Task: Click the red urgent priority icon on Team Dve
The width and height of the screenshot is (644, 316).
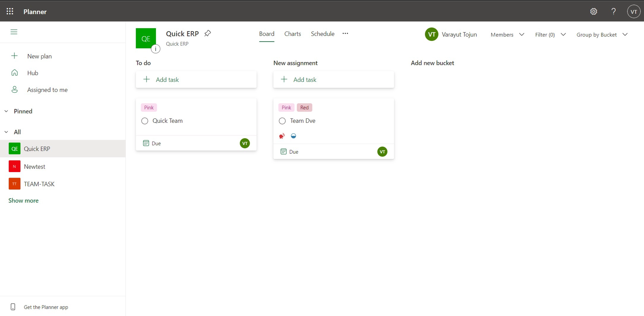Action: tap(282, 136)
